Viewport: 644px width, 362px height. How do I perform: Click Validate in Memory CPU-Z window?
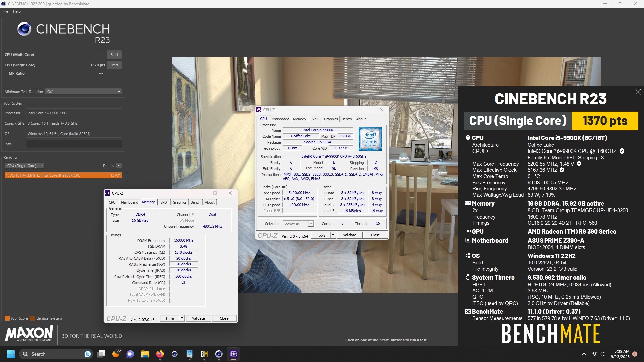click(x=198, y=318)
